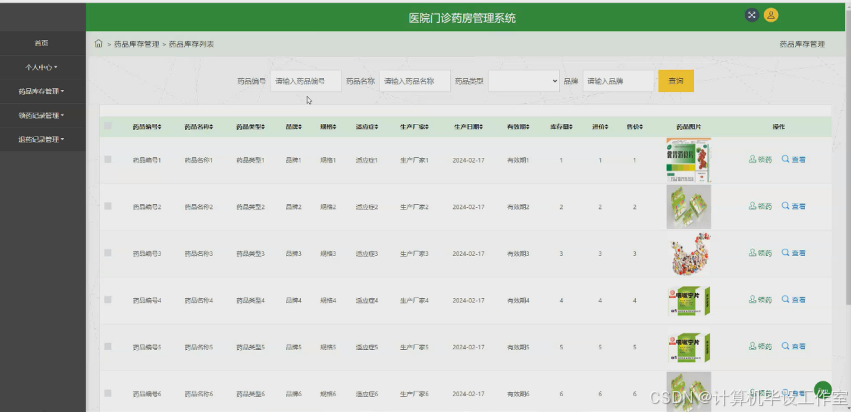
Task: Sort by 药品类型 column arrows
Action: (264, 127)
